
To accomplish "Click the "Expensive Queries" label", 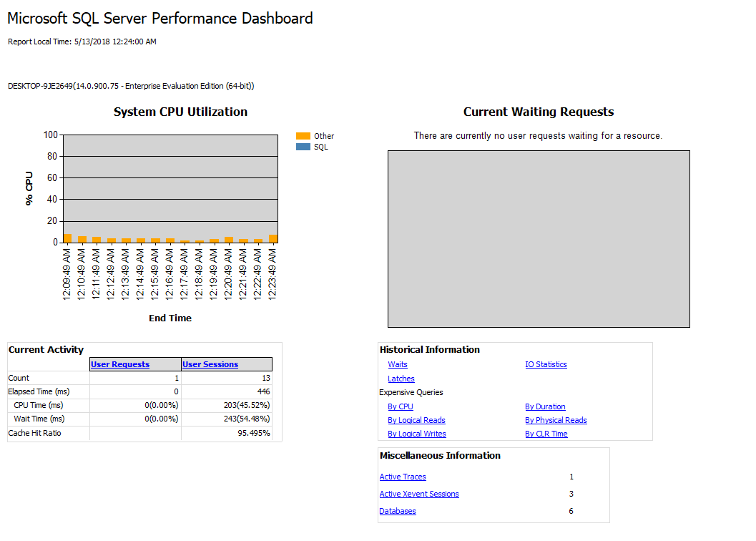I will coord(411,392).
